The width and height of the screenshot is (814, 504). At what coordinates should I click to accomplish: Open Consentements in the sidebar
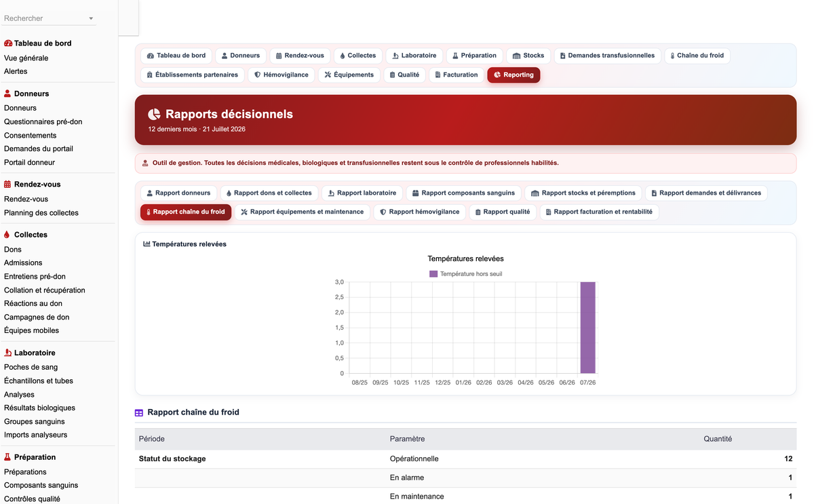point(31,136)
